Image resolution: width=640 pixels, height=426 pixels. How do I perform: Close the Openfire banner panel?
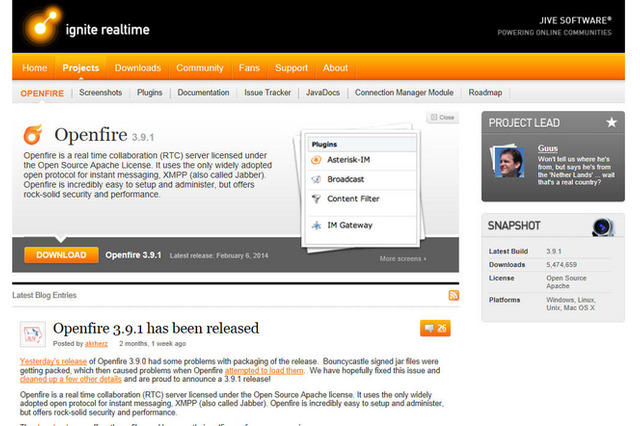pyautogui.click(x=443, y=117)
